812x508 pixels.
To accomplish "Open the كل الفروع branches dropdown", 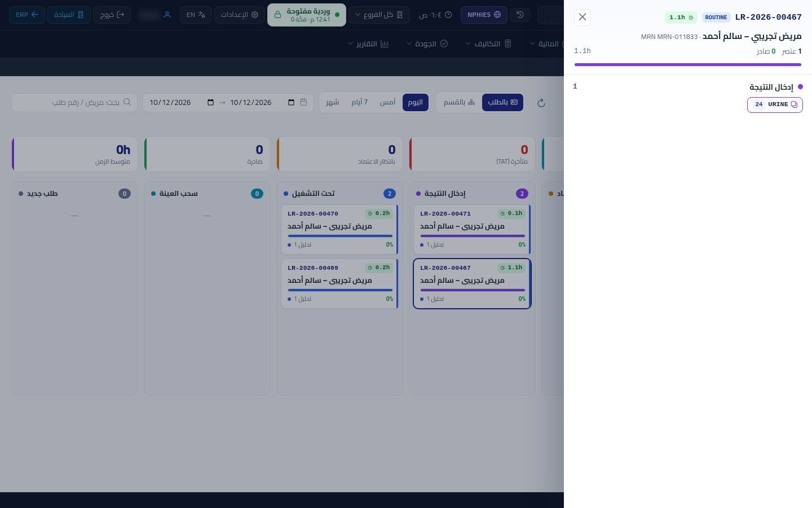I will click(379, 15).
